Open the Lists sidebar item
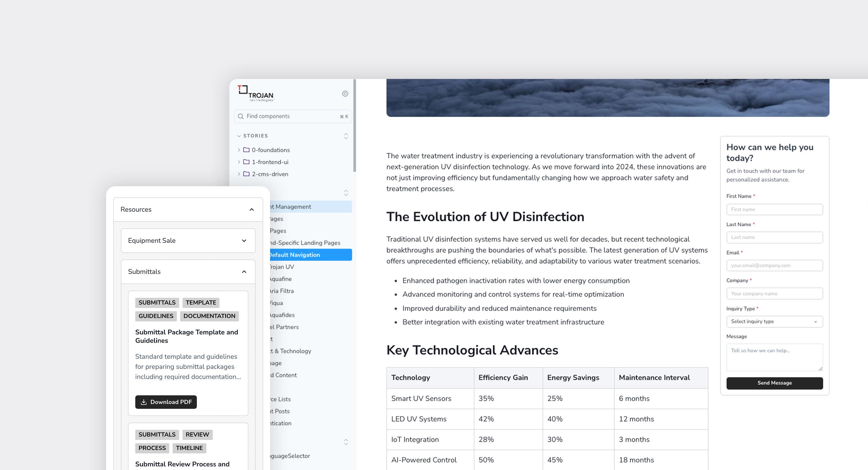The image size is (868, 470). click(280, 399)
